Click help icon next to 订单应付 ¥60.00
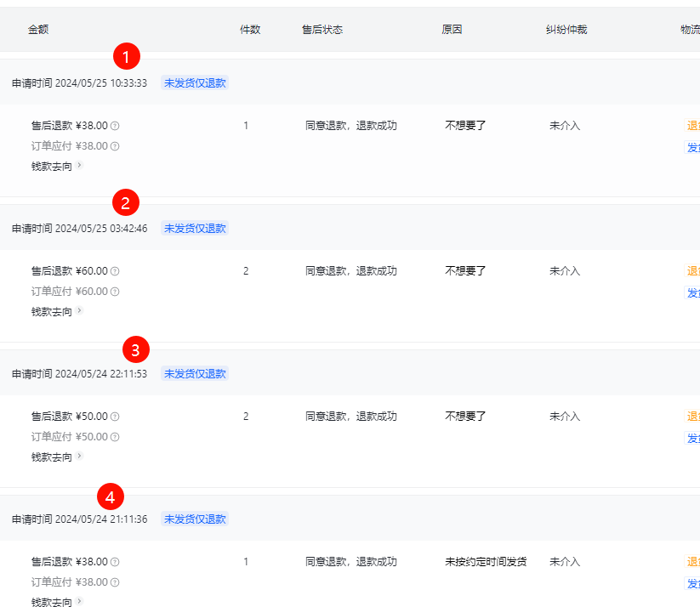Viewport: 700px width, 607px height. [115, 292]
